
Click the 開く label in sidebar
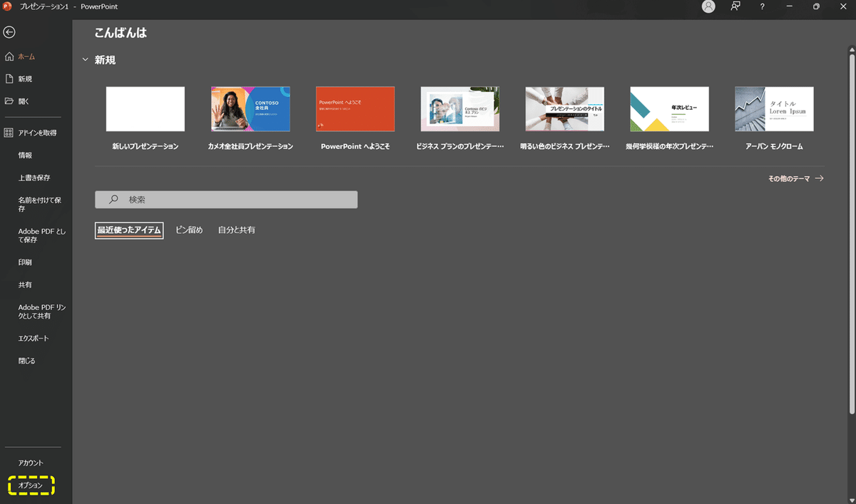click(24, 101)
